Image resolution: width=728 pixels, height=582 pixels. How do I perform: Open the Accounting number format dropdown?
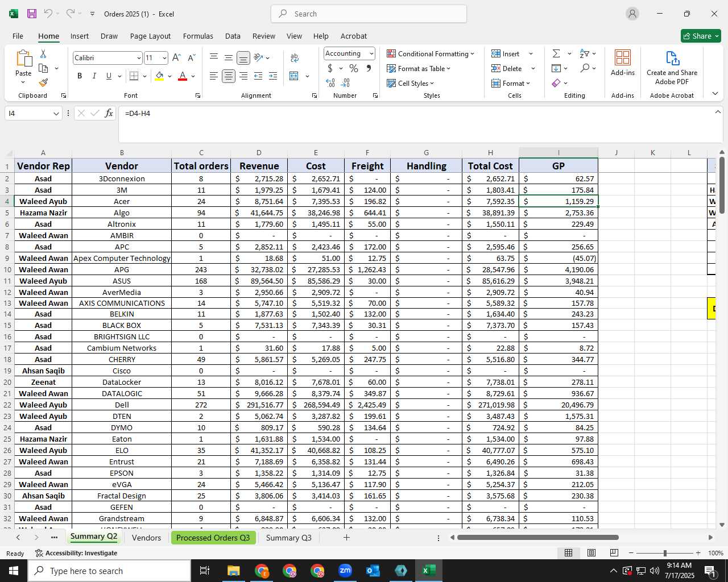pos(371,53)
